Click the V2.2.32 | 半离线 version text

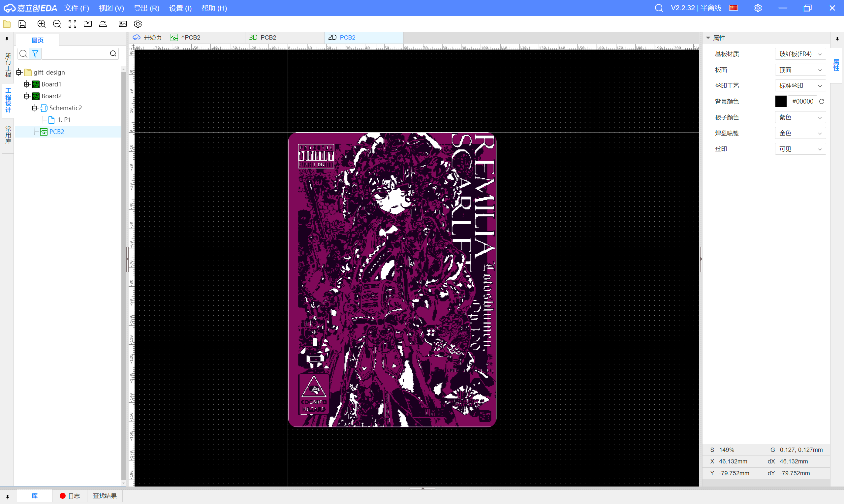pos(696,8)
